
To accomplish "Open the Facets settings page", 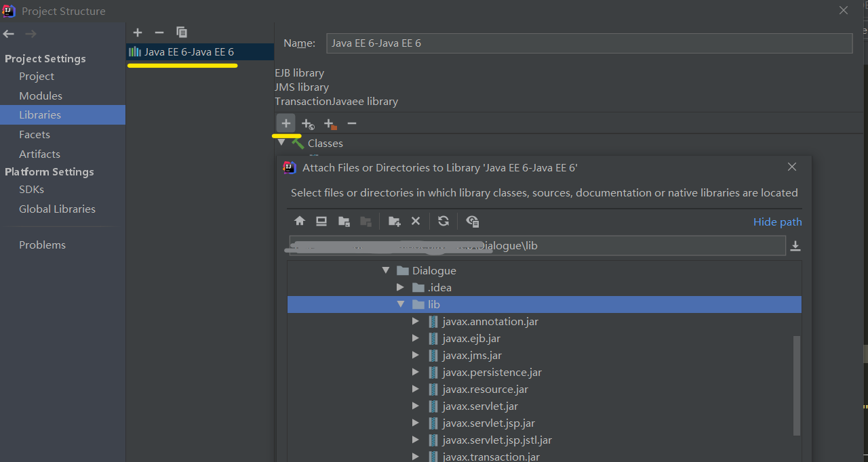I will point(35,134).
